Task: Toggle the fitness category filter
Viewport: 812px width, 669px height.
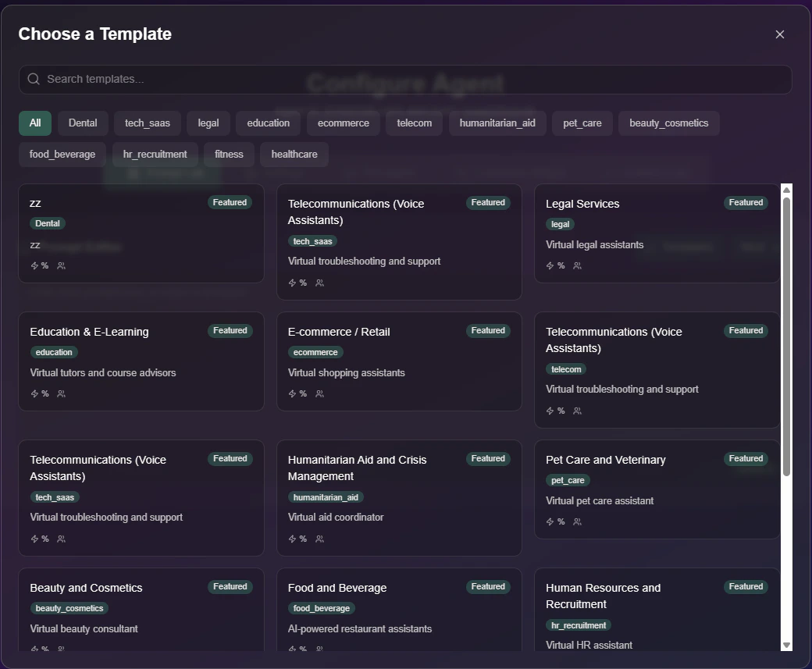Action: tap(228, 154)
